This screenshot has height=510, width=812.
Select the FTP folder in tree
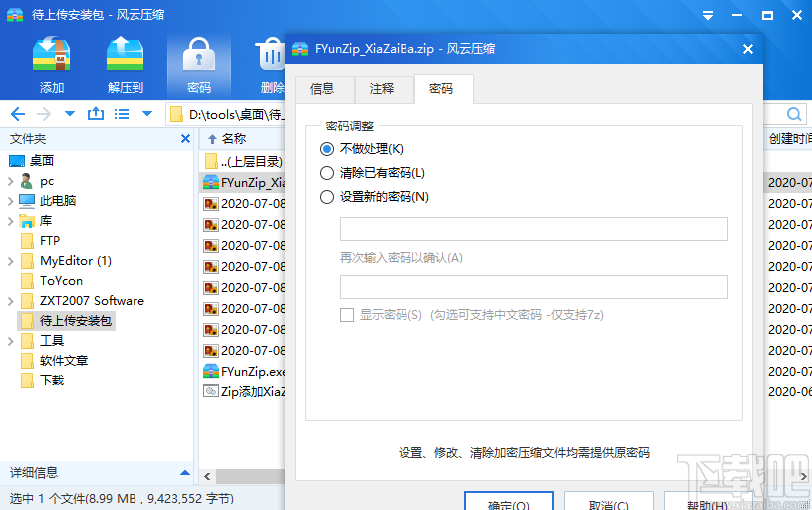coord(50,241)
